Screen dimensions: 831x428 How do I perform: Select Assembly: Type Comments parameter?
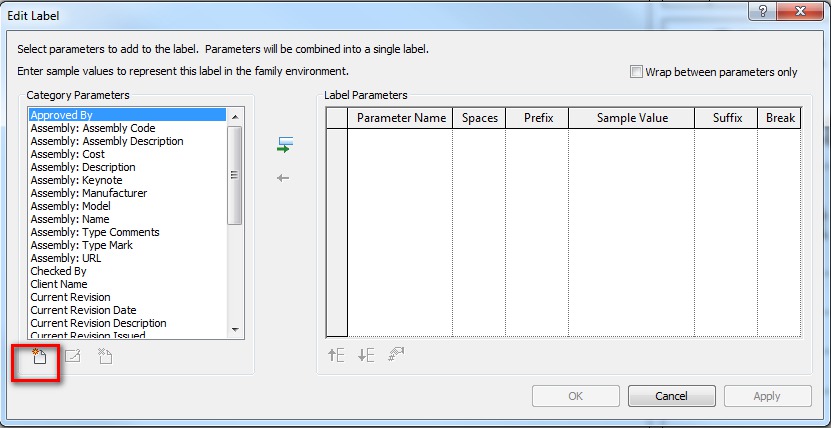click(128, 232)
